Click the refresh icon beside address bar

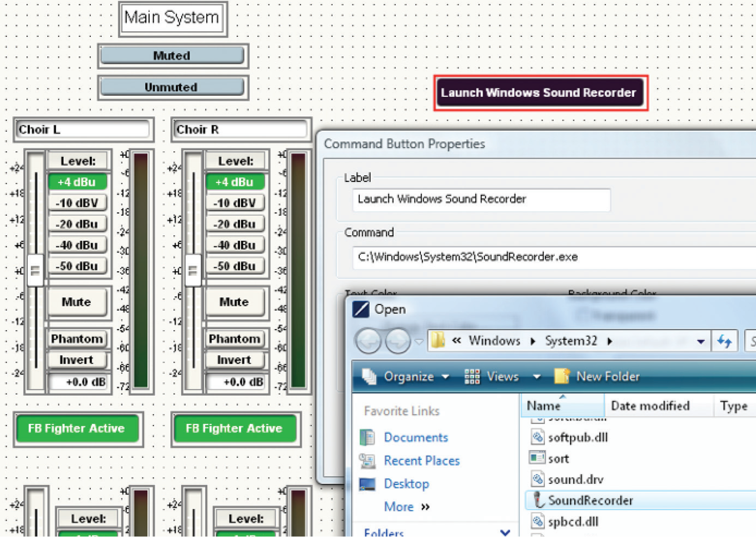[725, 341]
